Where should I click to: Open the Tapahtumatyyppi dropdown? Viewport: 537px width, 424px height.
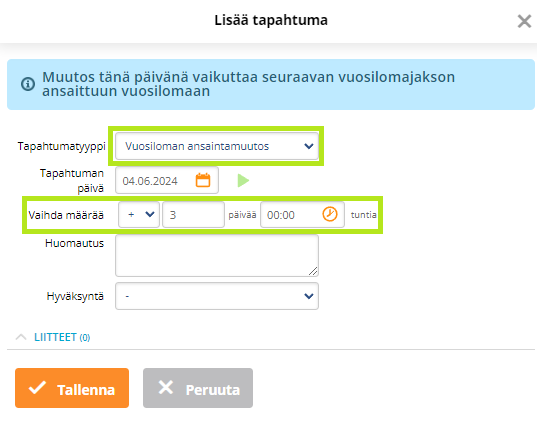click(217, 146)
